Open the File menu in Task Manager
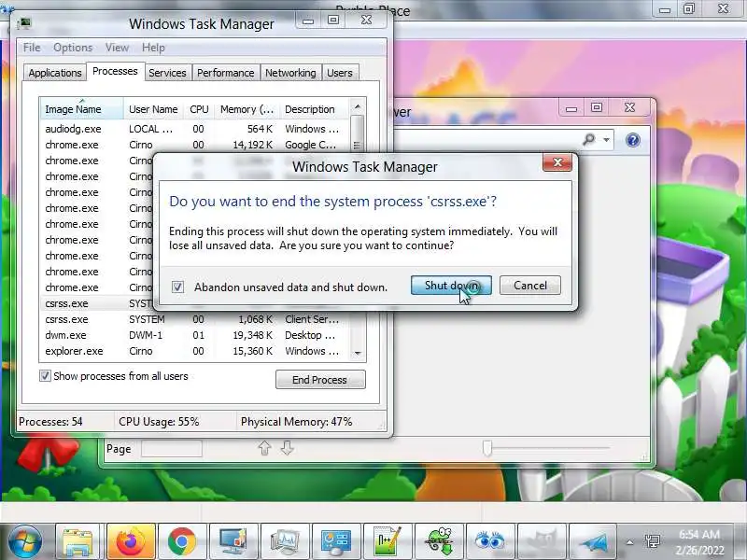747x560 pixels. click(x=32, y=48)
